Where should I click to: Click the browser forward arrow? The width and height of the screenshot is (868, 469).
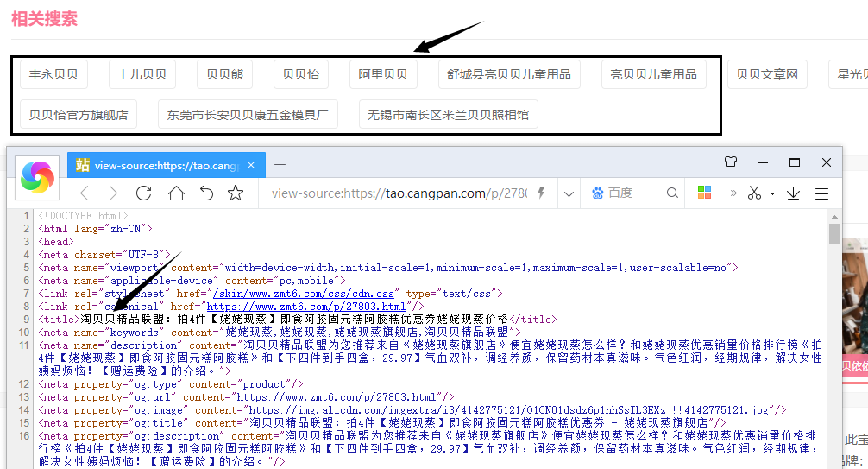pyautogui.click(x=113, y=193)
